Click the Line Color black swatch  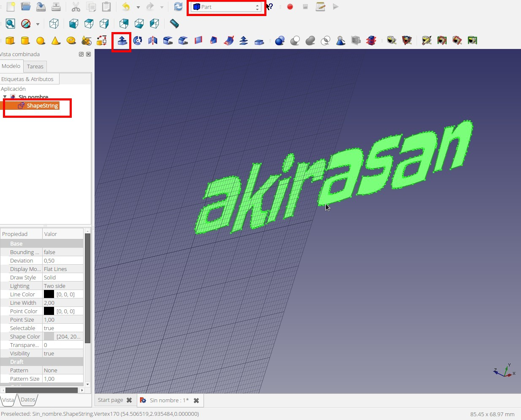(x=49, y=294)
